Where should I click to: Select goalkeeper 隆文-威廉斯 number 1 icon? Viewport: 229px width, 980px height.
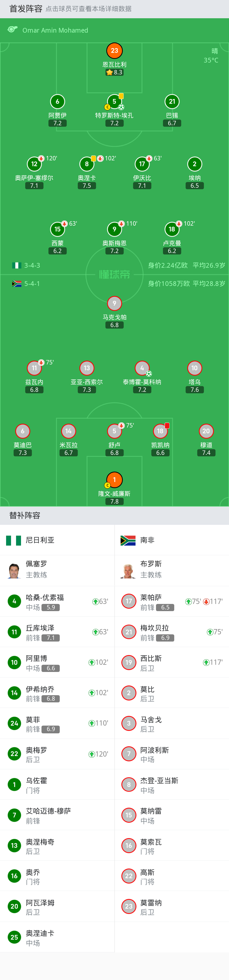click(x=114, y=480)
